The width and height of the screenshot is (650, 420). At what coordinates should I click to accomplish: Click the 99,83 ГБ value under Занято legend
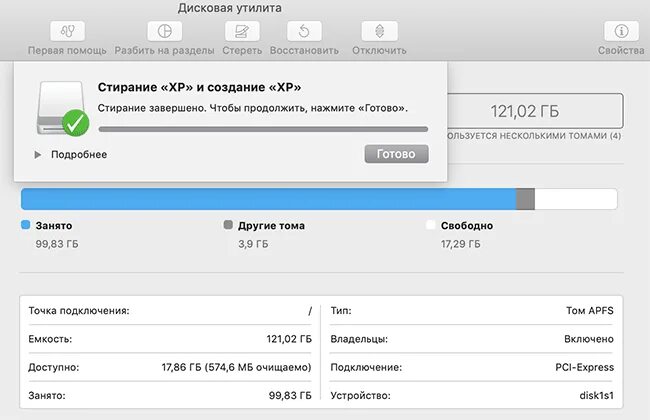click(57, 244)
